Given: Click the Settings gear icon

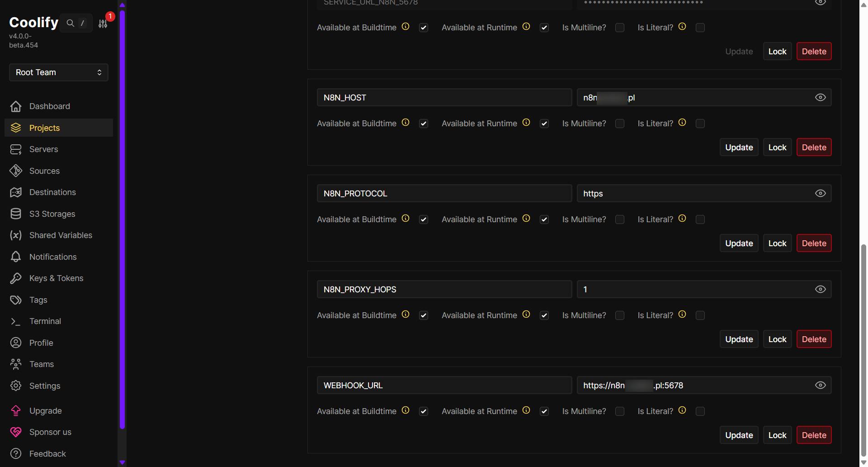Looking at the screenshot, I should [16, 386].
